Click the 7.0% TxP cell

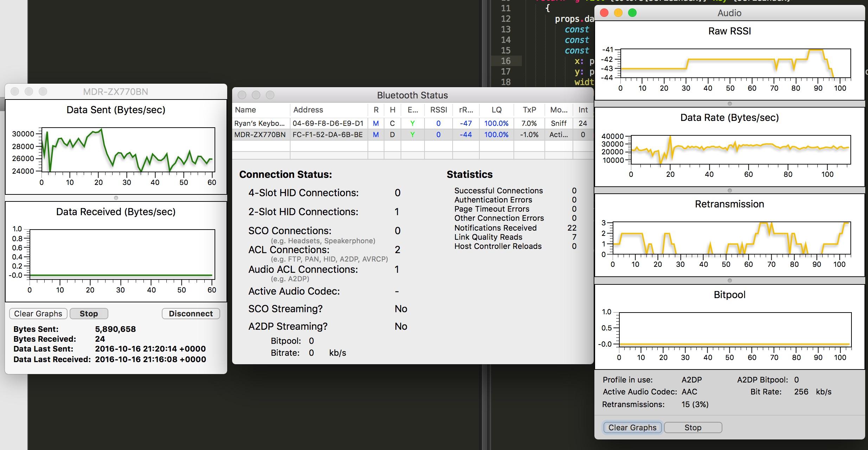click(529, 123)
